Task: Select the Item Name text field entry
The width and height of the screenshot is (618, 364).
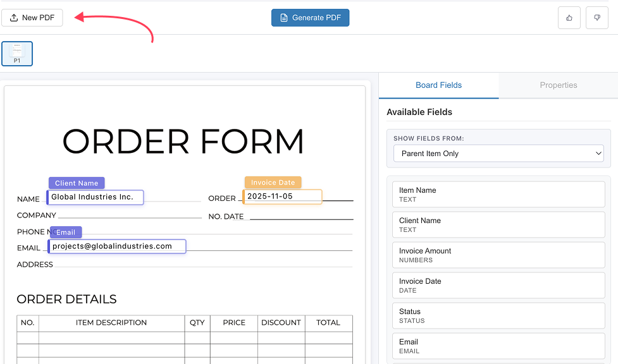Action: pyautogui.click(x=498, y=194)
